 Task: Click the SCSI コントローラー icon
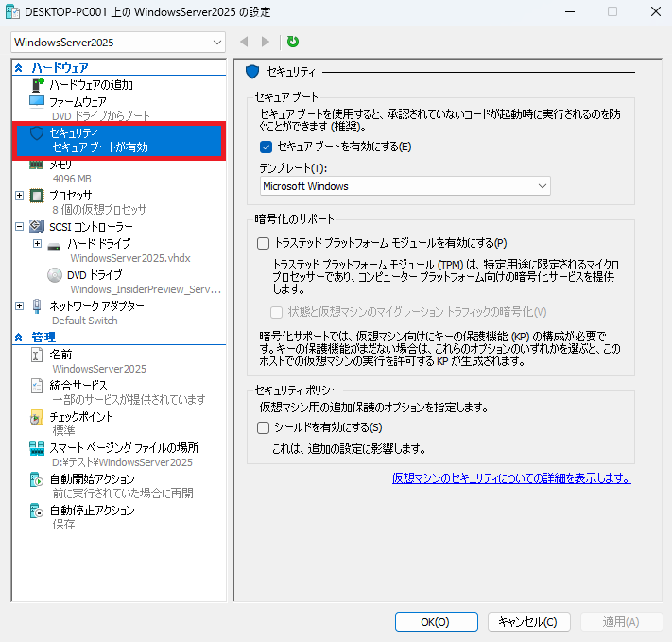click(37, 226)
